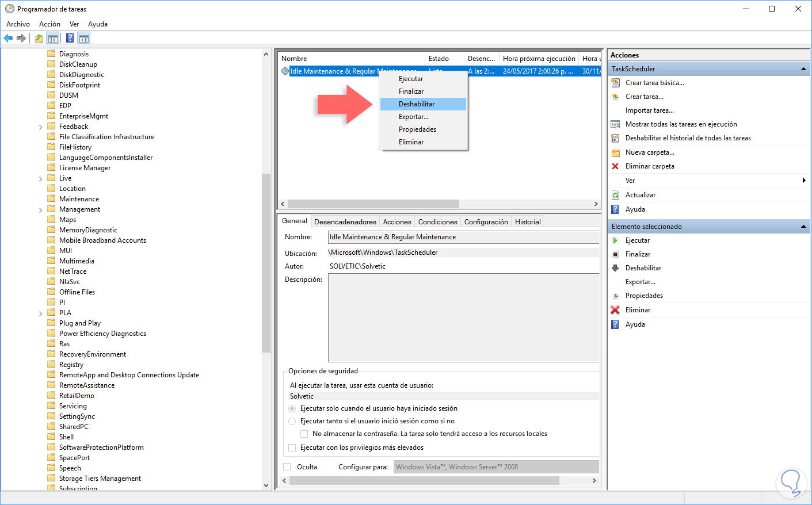Viewport: 812px width, 505px height.
Task: Click the task list's horizontal scrollbar thumb
Action: (x=373, y=204)
